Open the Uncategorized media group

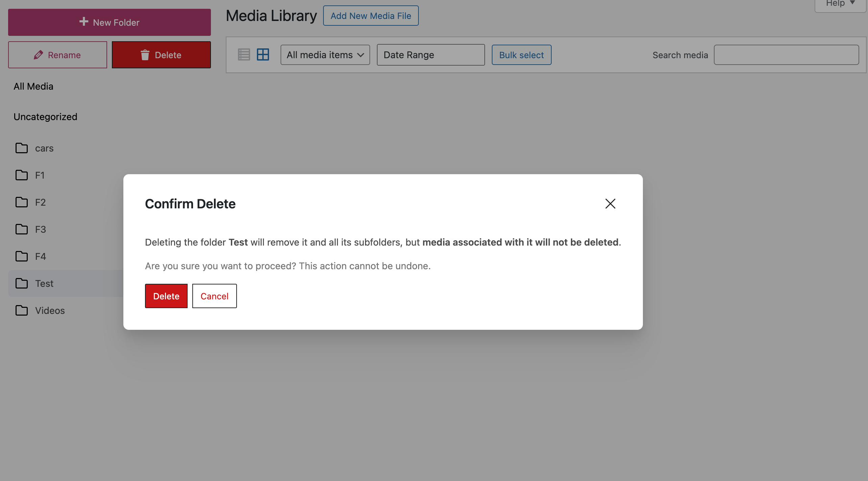tap(45, 117)
